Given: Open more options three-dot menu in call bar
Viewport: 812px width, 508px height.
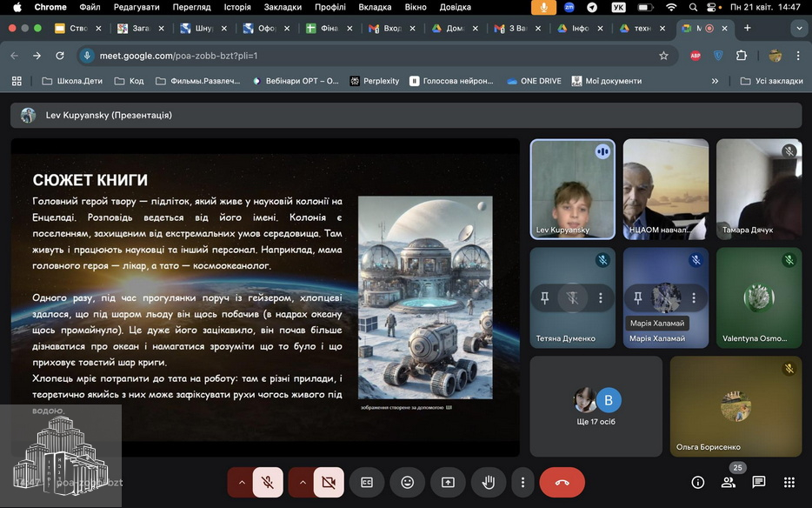Looking at the screenshot, I should point(522,482).
